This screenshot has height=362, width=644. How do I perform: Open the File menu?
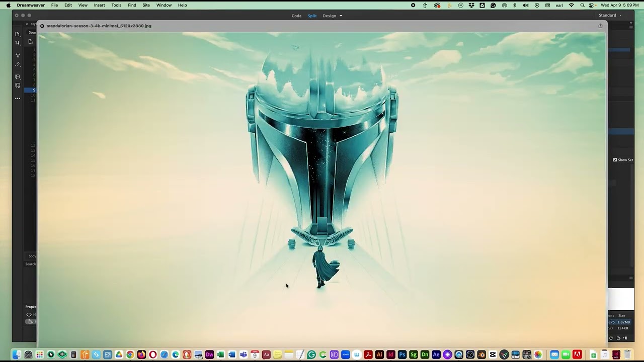coord(54,5)
